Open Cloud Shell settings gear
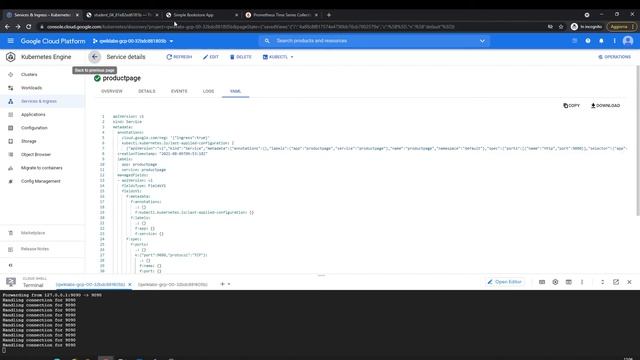This screenshot has width=640, height=360. pos(555,282)
